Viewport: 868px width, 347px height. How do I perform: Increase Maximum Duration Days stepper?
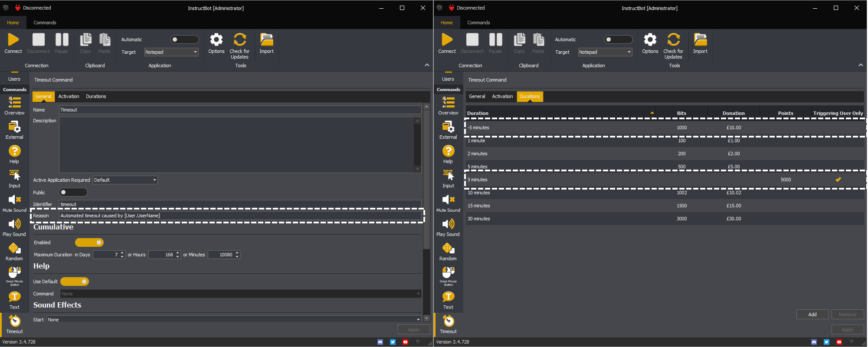122,253
